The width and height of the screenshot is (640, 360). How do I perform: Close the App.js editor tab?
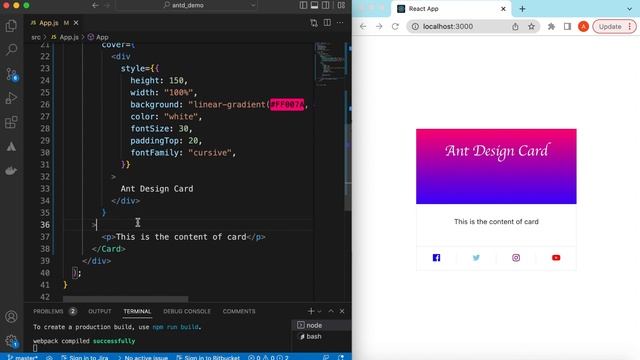click(76, 23)
